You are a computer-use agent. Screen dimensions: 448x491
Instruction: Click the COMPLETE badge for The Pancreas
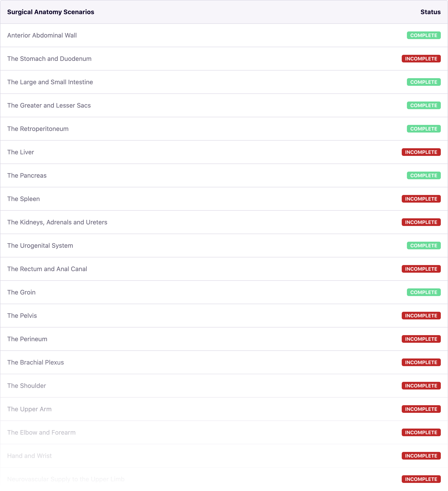click(x=423, y=176)
